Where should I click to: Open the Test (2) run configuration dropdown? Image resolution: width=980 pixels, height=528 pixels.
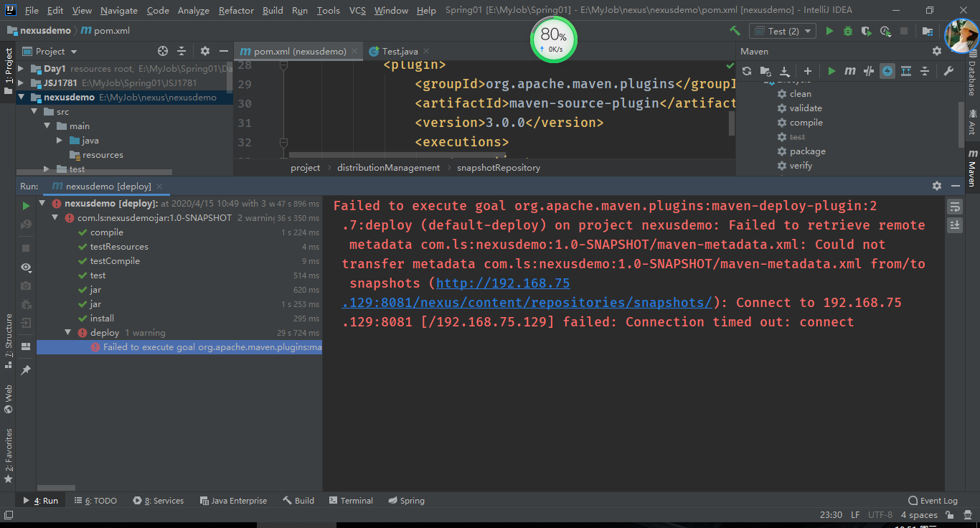point(782,31)
